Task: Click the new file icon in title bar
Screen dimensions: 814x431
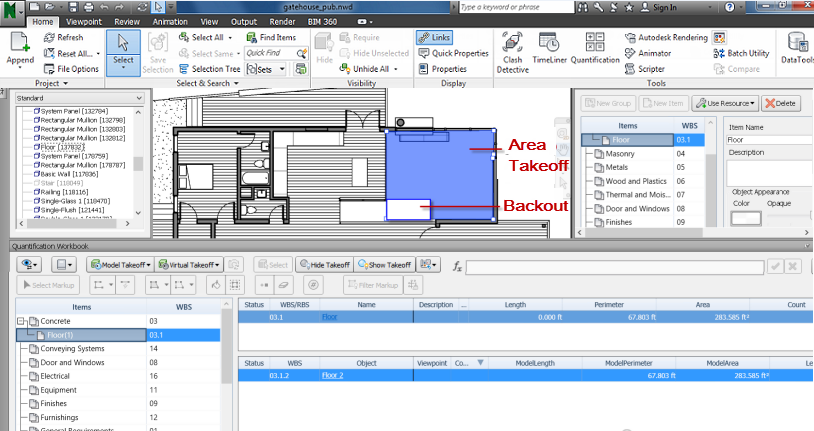Action: point(34,7)
